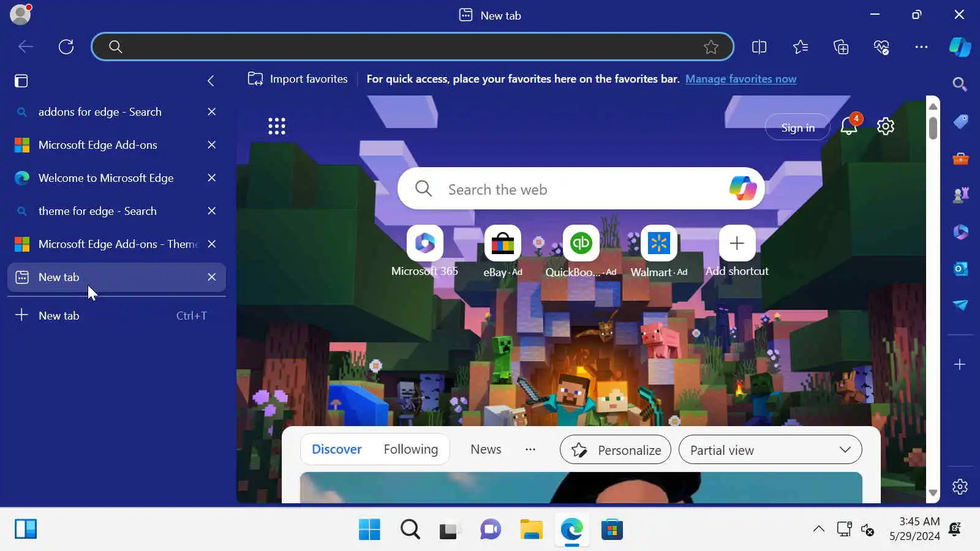Viewport: 980px width, 551px height.
Task: Open sidebar Tools briefcase icon
Action: [960, 159]
